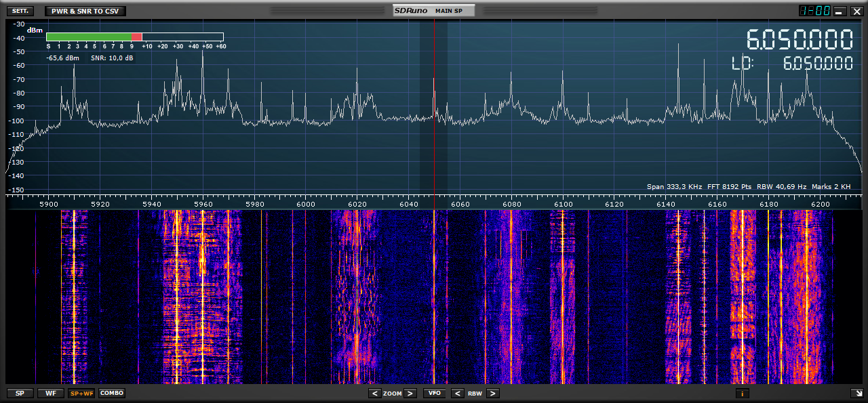Toggle the SP+WF display mode
The height and width of the screenshot is (403, 868).
point(81,393)
